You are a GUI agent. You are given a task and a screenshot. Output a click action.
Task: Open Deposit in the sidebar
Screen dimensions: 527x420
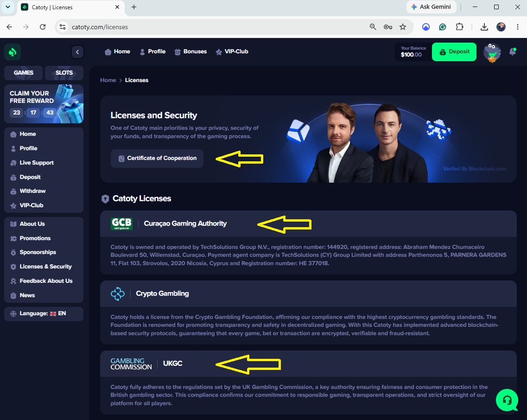(44, 177)
